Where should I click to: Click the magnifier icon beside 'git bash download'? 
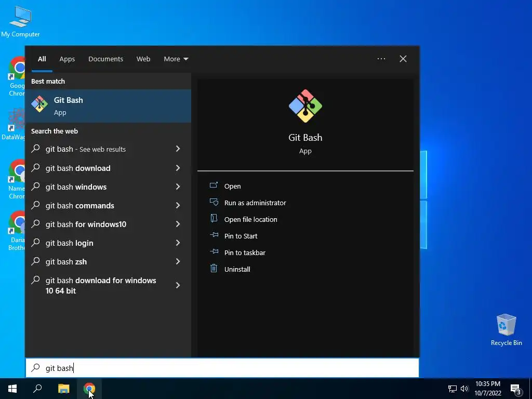36,168
